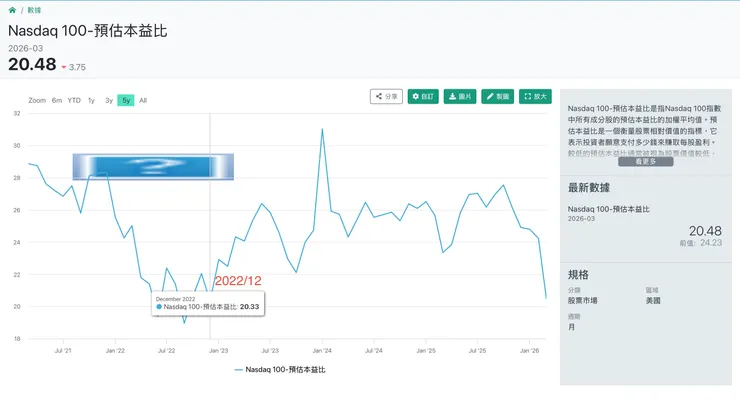740x412 pixels.
Task: Click the Jan '26 x-axis label
Action: (529, 351)
